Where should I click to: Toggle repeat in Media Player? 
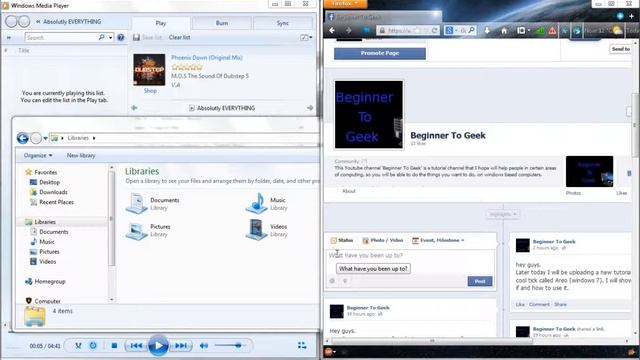pos(93,346)
